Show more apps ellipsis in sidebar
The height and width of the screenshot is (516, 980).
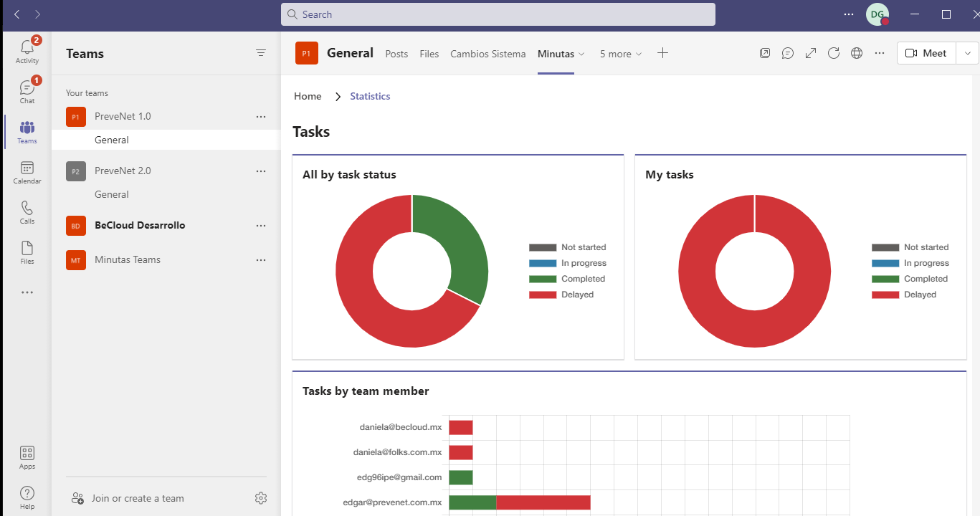(x=27, y=292)
